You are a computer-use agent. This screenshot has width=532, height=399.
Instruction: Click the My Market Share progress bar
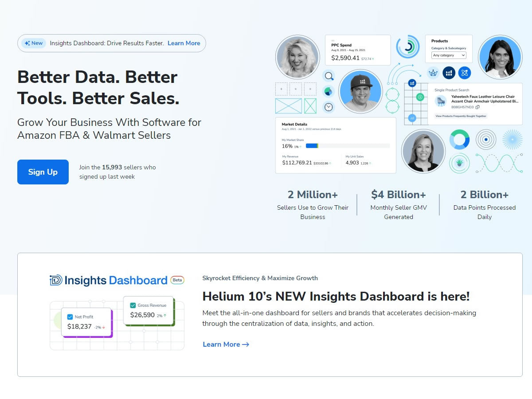(348, 146)
